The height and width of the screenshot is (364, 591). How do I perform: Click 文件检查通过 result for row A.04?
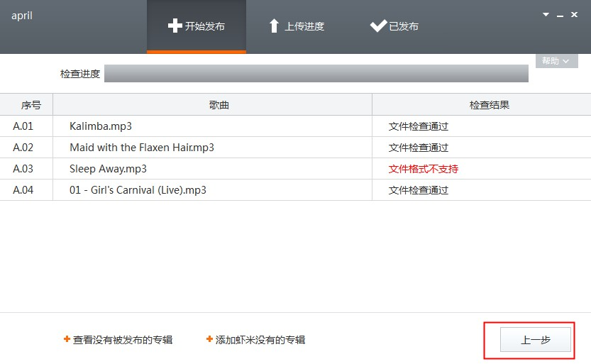click(x=419, y=190)
